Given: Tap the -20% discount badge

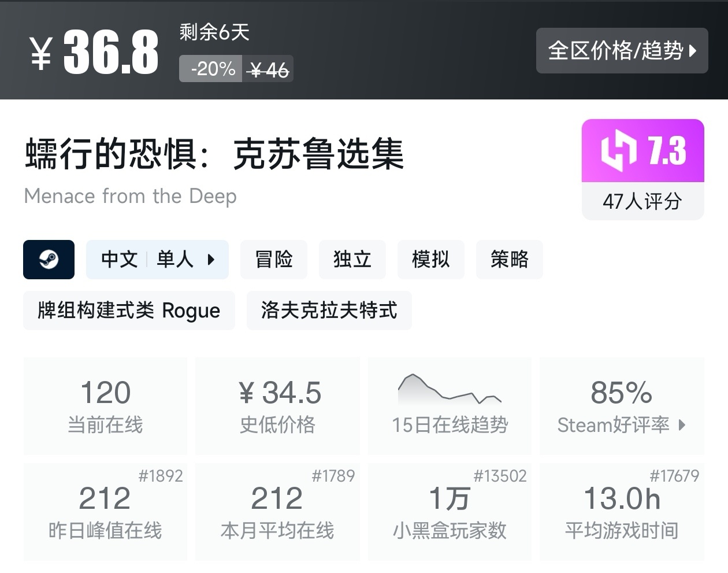Looking at the screenshot, I should click(211, 69).
